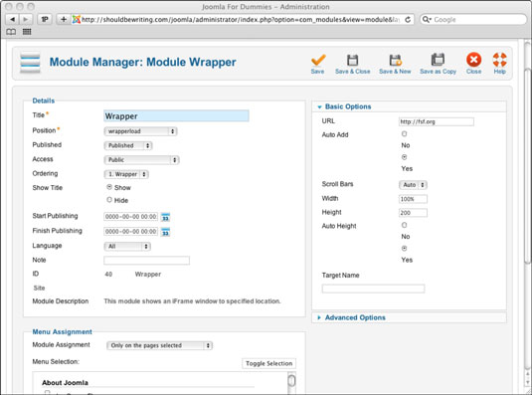Click the Finish Publishing date field
This screenshot has width=532, height=395.
[131, 232]
